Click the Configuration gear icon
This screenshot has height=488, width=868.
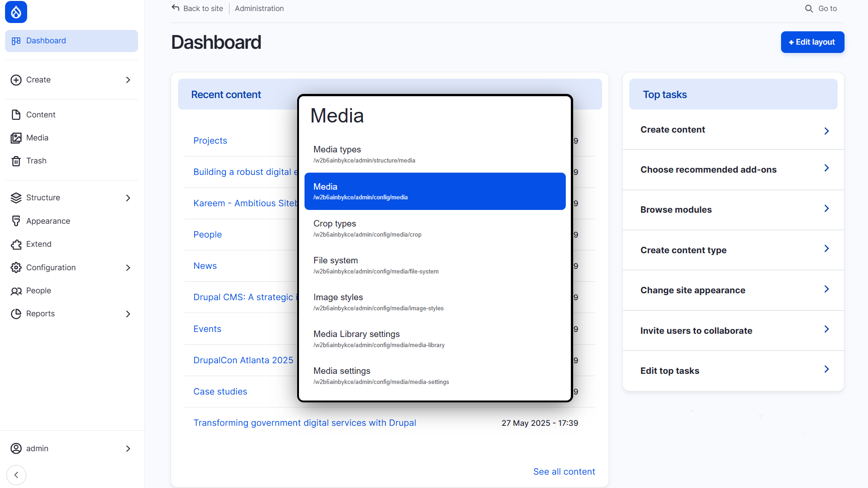click(16, 267)
